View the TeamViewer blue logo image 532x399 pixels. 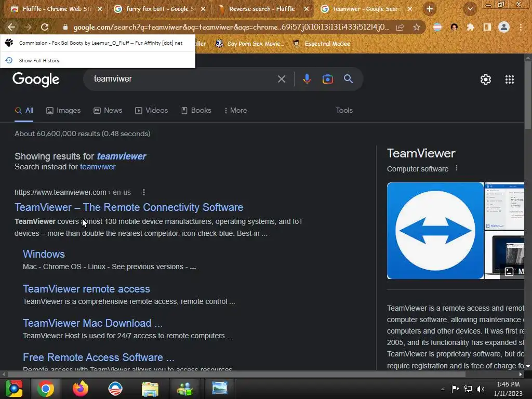coord(435,231)
